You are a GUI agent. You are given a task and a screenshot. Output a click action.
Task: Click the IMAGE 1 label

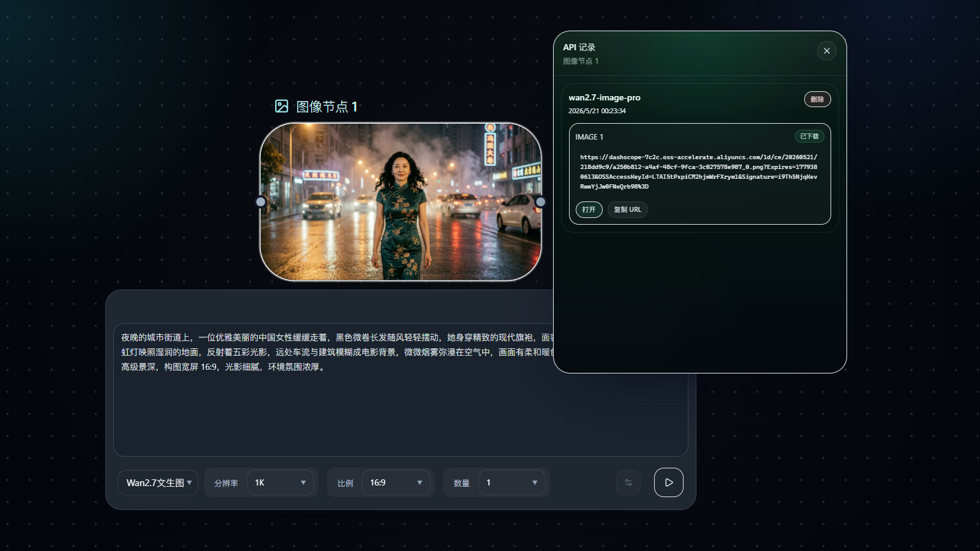point(589,137)
